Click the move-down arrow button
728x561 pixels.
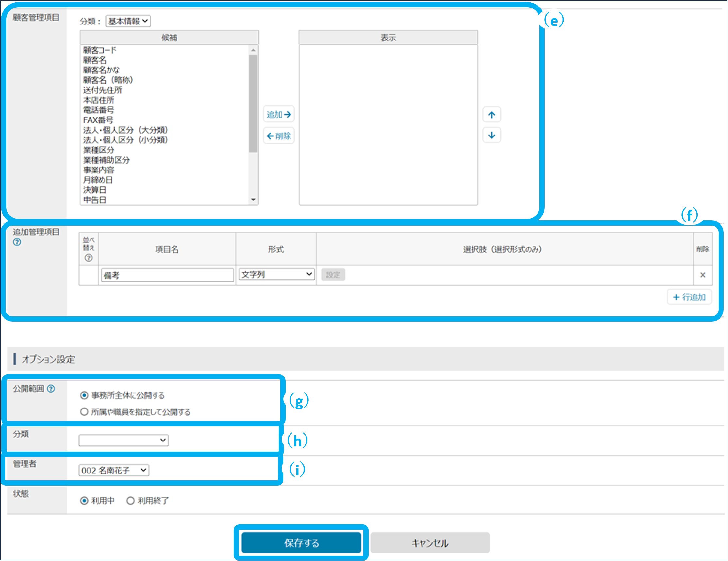(x=491, y=135)
